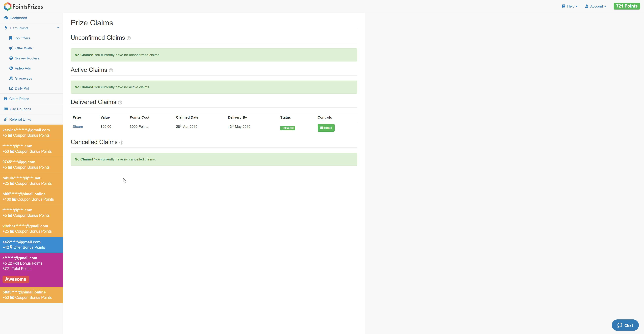
Task: Click the Giveaways sidebar icon
Action: pos(11,78)
